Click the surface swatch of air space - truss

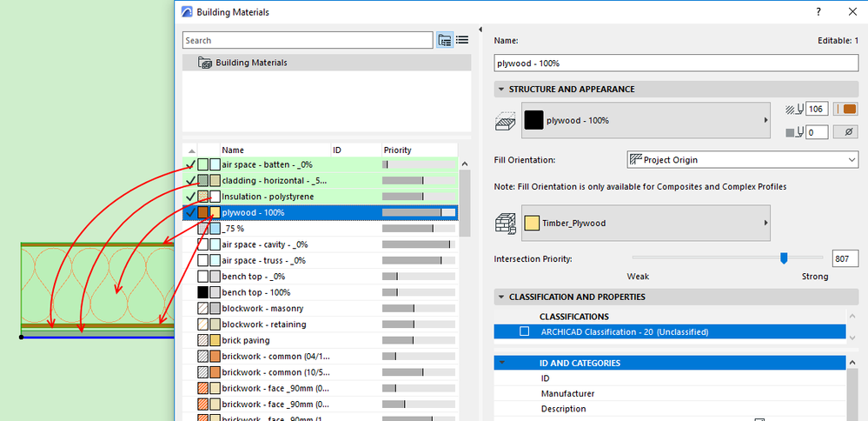[215, 260]
